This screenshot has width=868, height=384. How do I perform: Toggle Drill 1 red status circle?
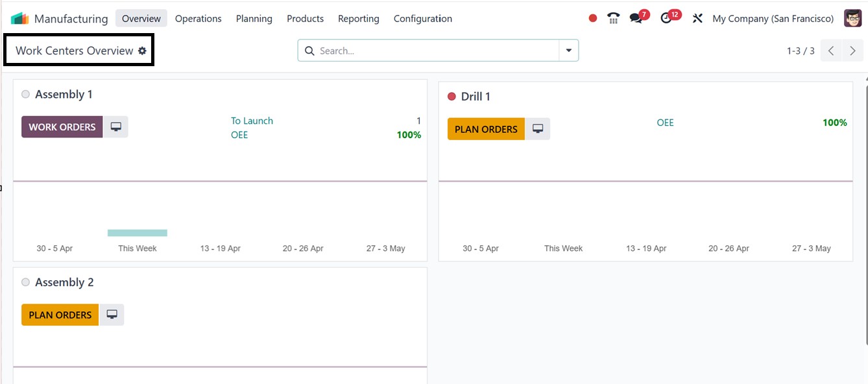point(452,97)
